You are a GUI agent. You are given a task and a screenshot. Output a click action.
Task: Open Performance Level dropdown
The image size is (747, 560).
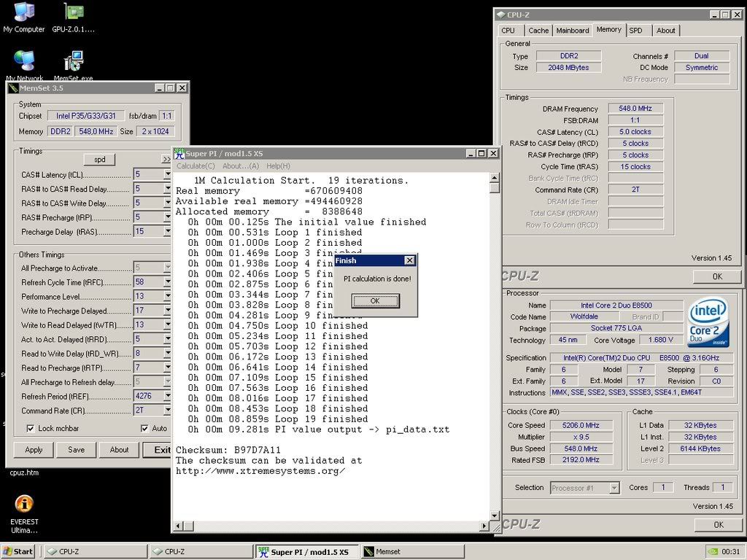pos(167,296)
